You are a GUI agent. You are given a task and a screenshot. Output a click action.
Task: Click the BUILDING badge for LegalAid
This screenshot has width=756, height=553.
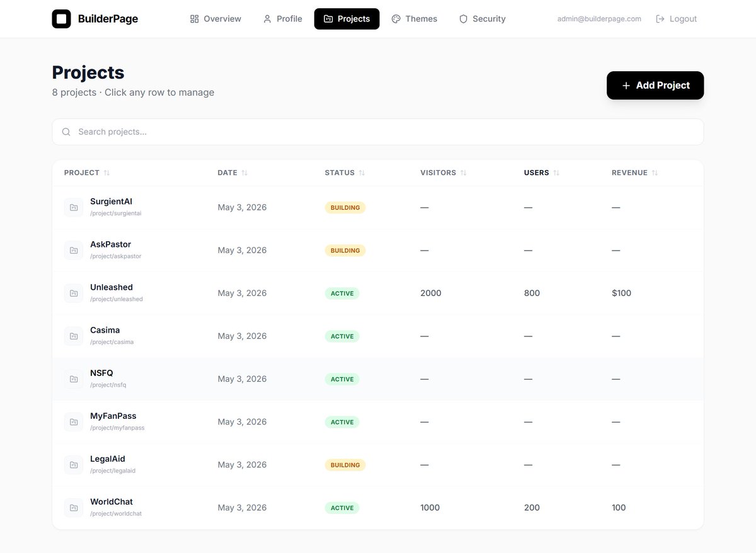coord(345,465)
